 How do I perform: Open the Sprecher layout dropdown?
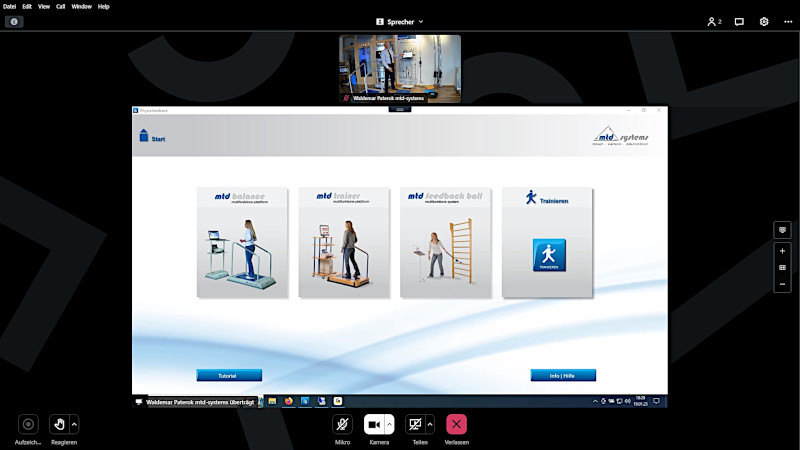click(400, 22)
